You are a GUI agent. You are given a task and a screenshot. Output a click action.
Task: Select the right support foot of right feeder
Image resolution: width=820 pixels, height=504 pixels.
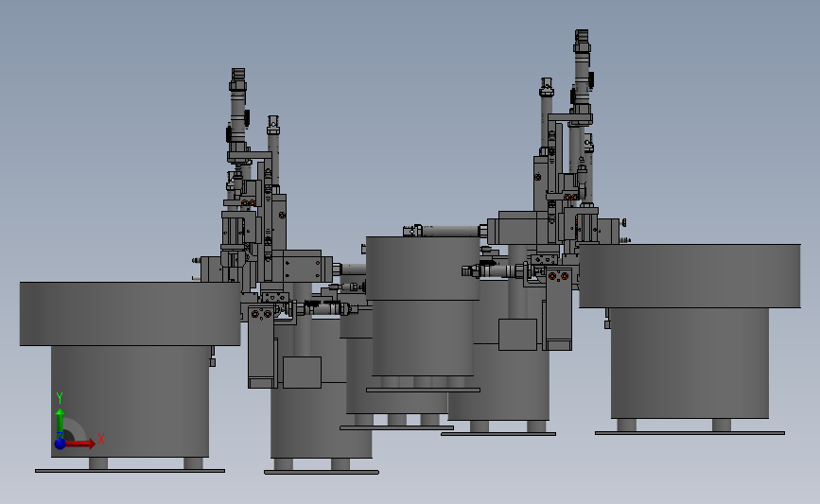pos(722,425)
